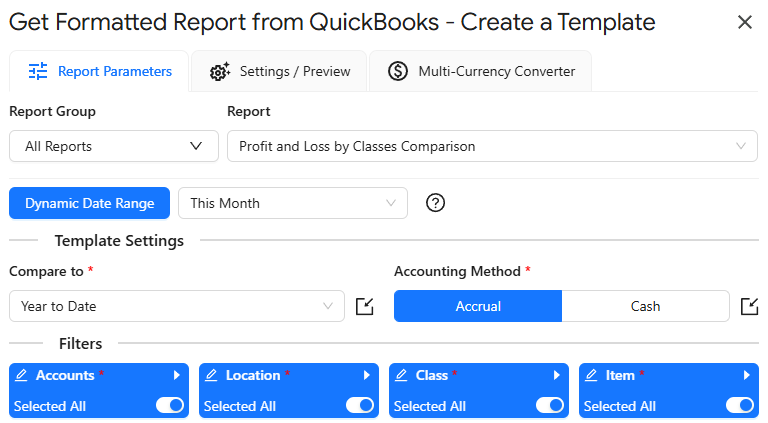Click the question mark help icon

coord(435,203)
